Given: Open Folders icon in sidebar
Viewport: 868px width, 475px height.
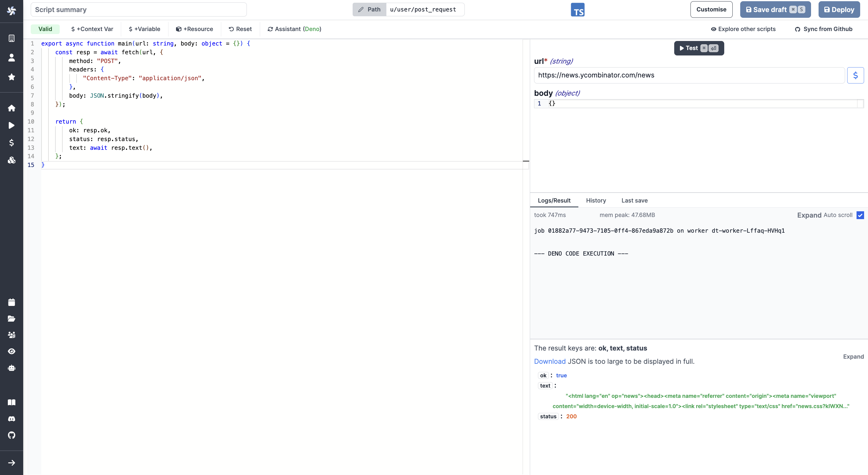Looking at the screenshot, I should click(x=11, y=319).
